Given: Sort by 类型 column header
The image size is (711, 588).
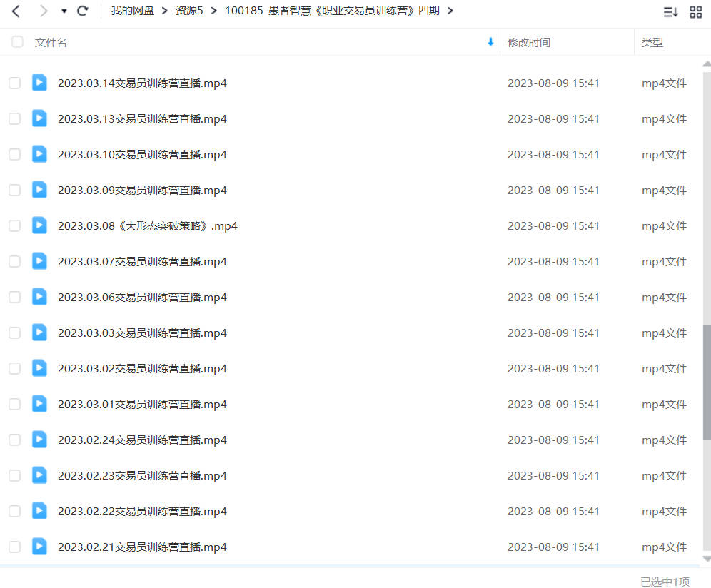Looking at the screenshot, I should [652, 42].
